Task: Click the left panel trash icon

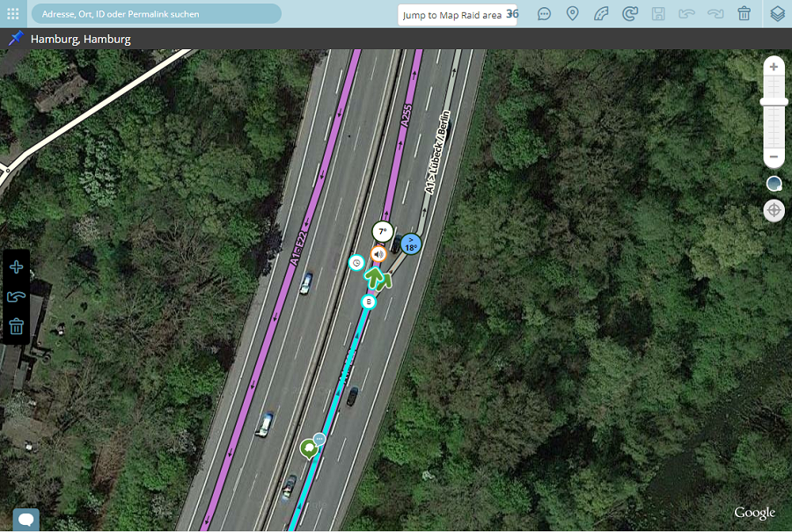Action: 16,327
